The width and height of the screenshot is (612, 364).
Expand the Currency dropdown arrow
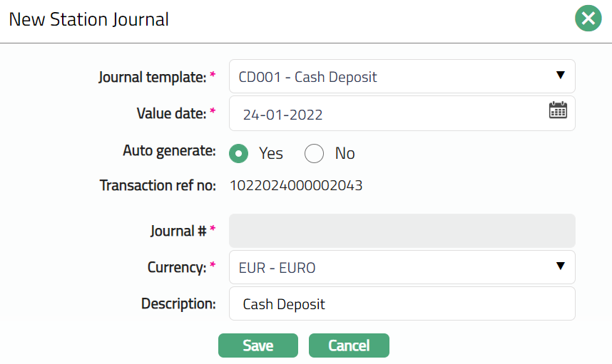(560, 266)
